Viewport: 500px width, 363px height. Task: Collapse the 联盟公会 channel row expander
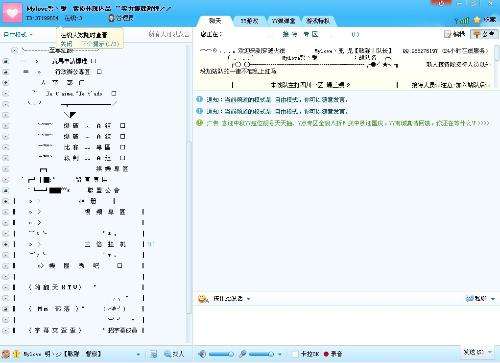[x=6, y=190]
